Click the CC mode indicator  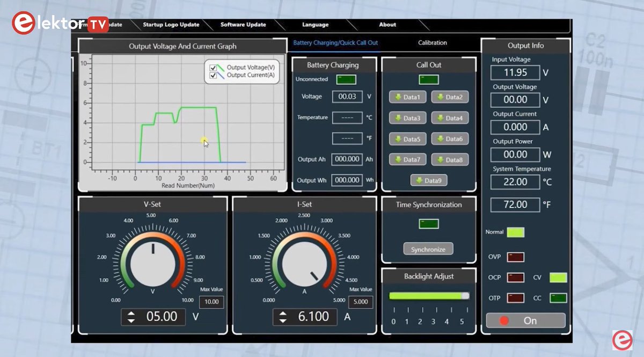pos(558,298)
